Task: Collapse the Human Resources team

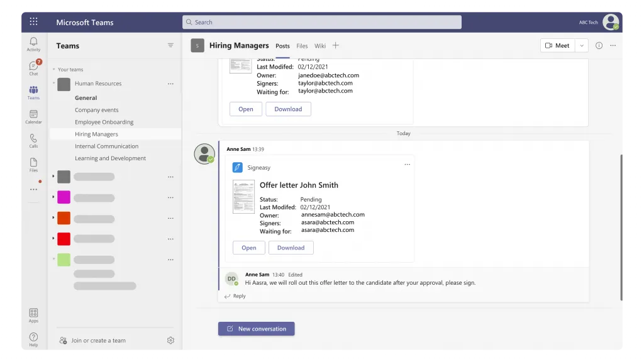Action: (x=53, y=83)
